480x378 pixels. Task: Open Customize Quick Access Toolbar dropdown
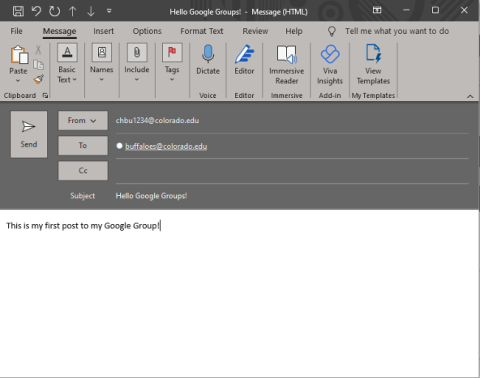[109, 11]
